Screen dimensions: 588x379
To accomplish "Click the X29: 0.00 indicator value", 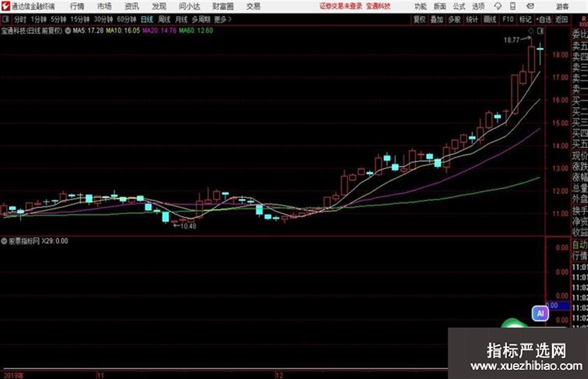I will click(x=55, y=241).
